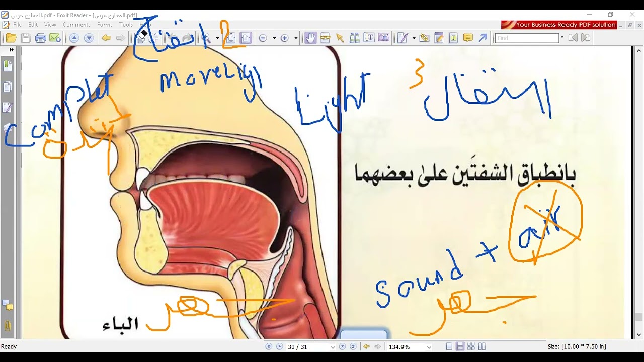Take a snapshot with the camera icon
Image resolution: width=644 pixels, height=362 pixels.
[x=383, y=38]
